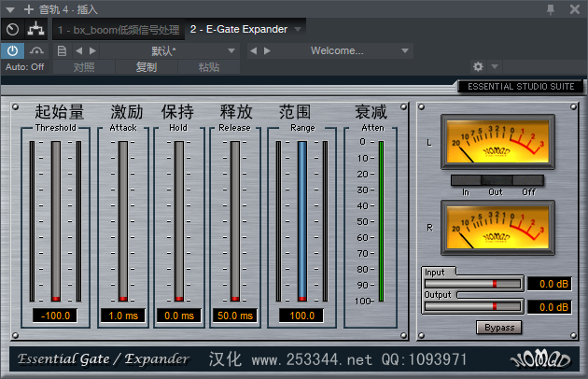Click the 对照 compare button
The image size is (588, 379).
pos(84,67)
